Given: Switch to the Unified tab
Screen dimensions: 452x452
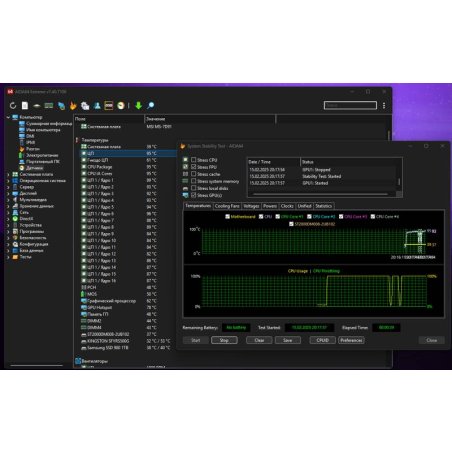Looking at the screenshot, I should [304, 206].
